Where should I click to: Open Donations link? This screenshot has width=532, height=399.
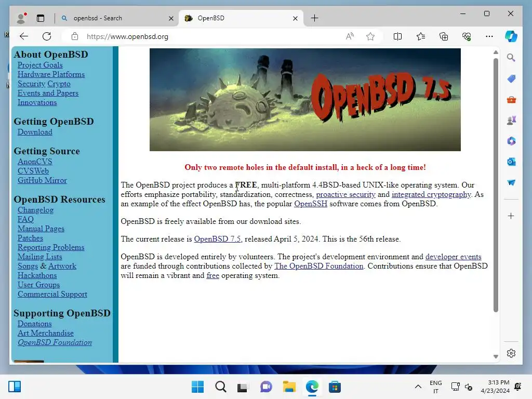coord(35,324)
